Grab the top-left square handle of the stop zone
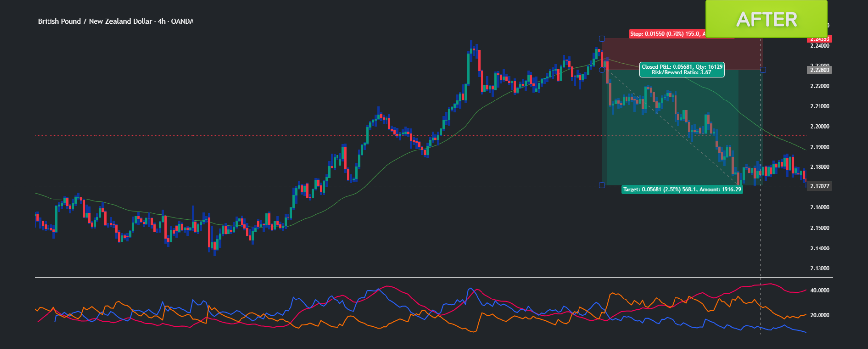This screenshot has width=868, height=349. click(x=602, y=38)
